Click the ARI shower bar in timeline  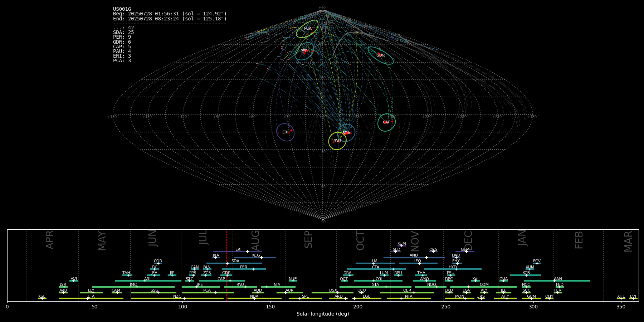148,281
